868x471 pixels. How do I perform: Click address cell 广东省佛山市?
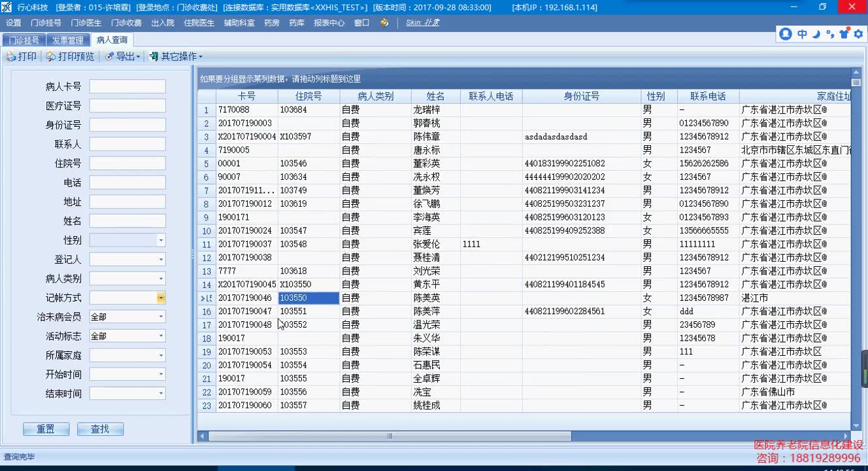tap(768, 391)
